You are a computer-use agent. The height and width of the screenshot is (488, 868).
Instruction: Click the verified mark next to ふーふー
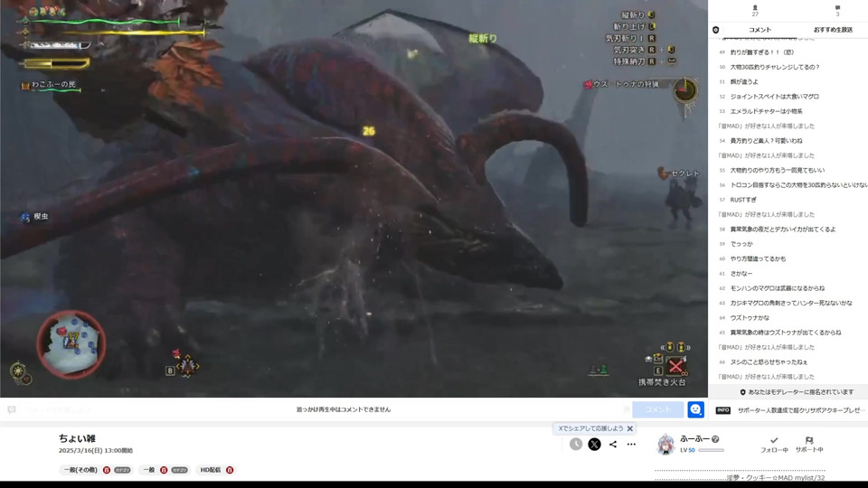point(715,439)
